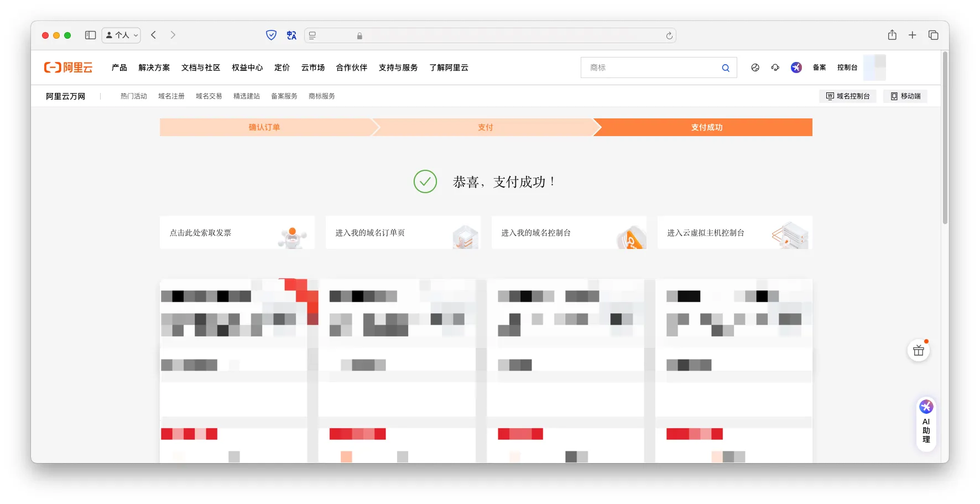This screenshot has height=504, width=980.
Task: Click the 确认订单 progress step
Action: (264, 127)
